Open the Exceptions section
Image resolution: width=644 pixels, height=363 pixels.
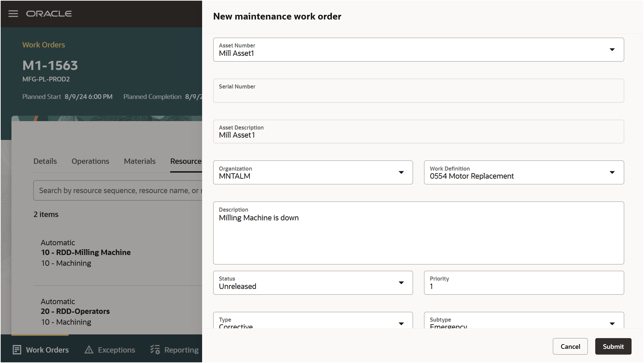tap(110, 350)
